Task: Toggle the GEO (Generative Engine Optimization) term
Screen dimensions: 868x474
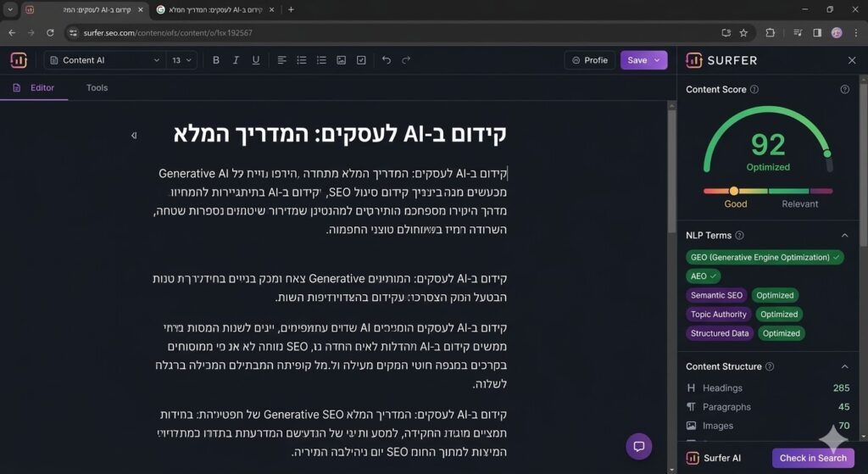Action: click(x=765, y=257)
